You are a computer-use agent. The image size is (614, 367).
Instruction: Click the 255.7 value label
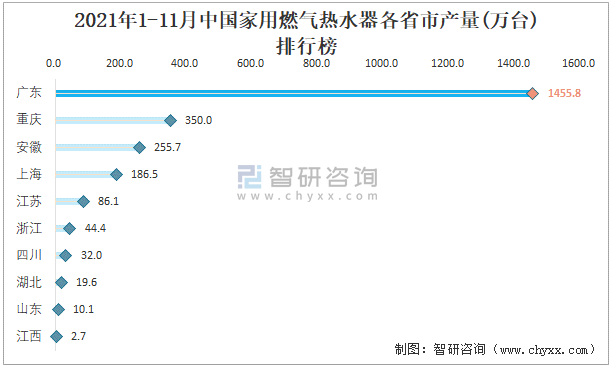pyautogui.click(x=168, y=147)
